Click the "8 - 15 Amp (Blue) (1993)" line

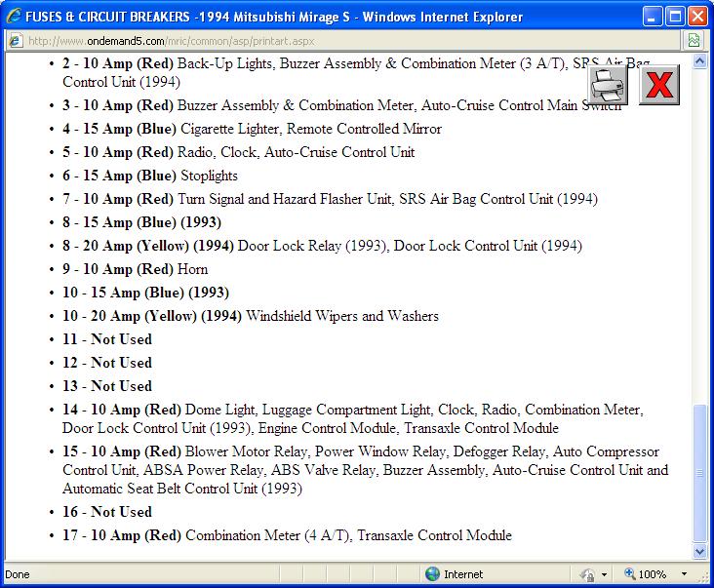[141, 222]
